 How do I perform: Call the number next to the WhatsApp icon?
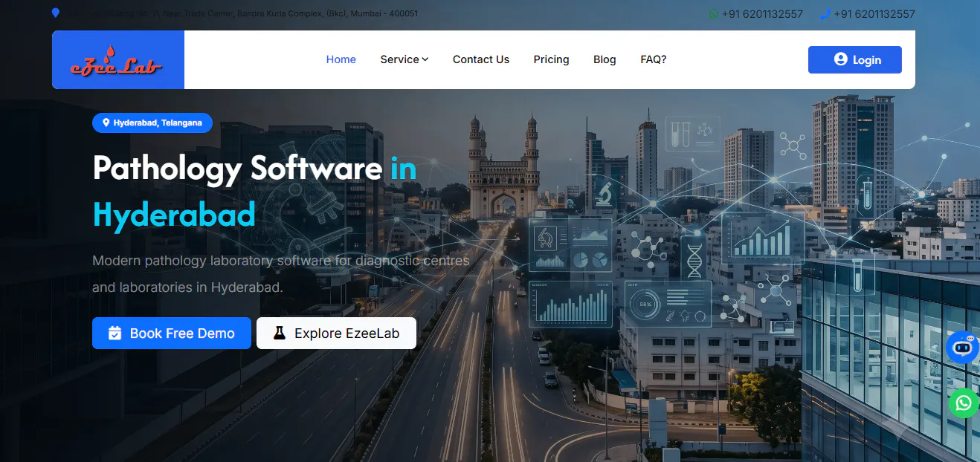[762, 14]
